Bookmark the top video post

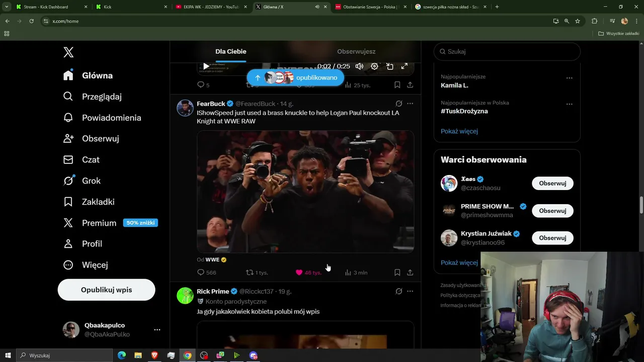[397, 85]
